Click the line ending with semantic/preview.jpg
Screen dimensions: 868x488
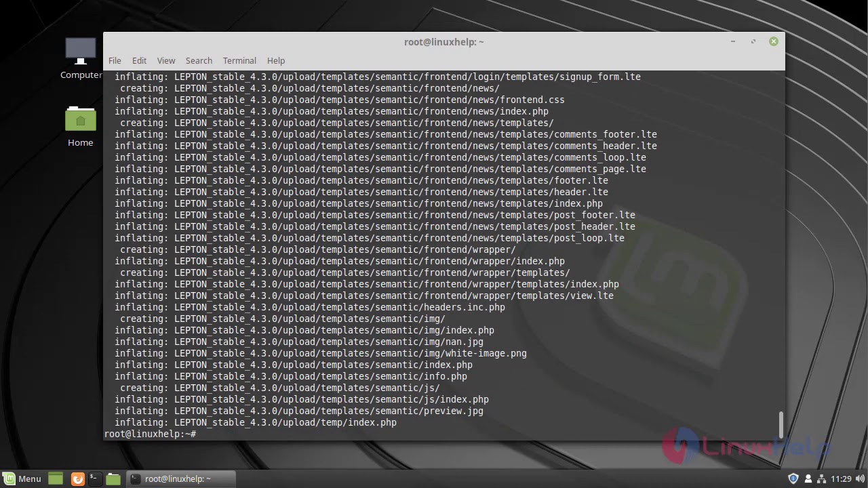(299, 411)
